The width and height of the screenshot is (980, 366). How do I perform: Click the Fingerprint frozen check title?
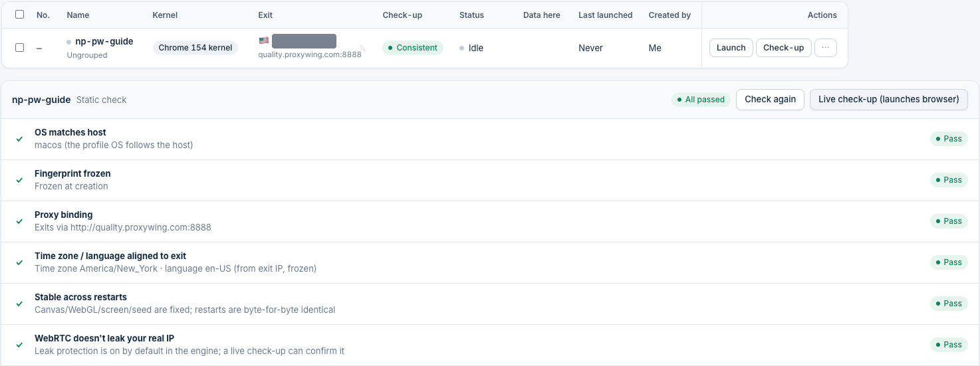[72, 173]
